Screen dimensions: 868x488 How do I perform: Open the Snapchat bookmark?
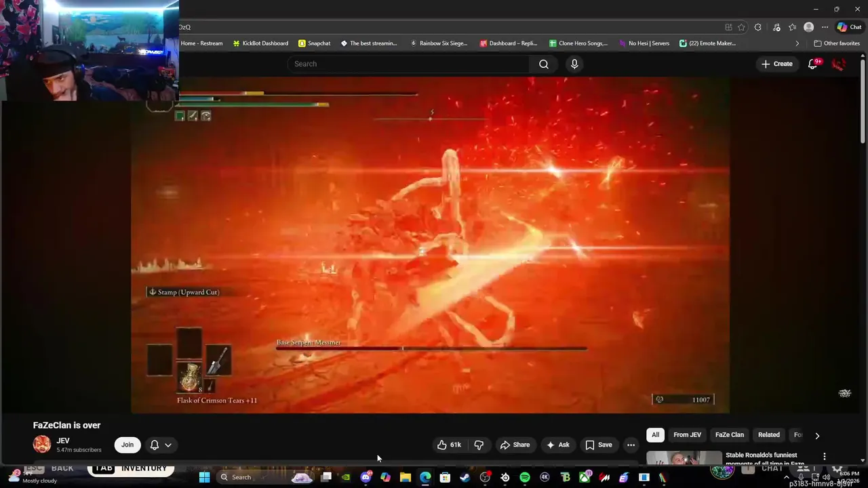[315, 43]
